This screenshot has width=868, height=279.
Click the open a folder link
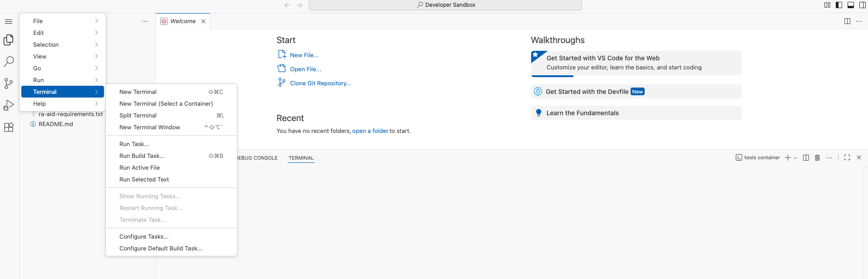(370, 131)
